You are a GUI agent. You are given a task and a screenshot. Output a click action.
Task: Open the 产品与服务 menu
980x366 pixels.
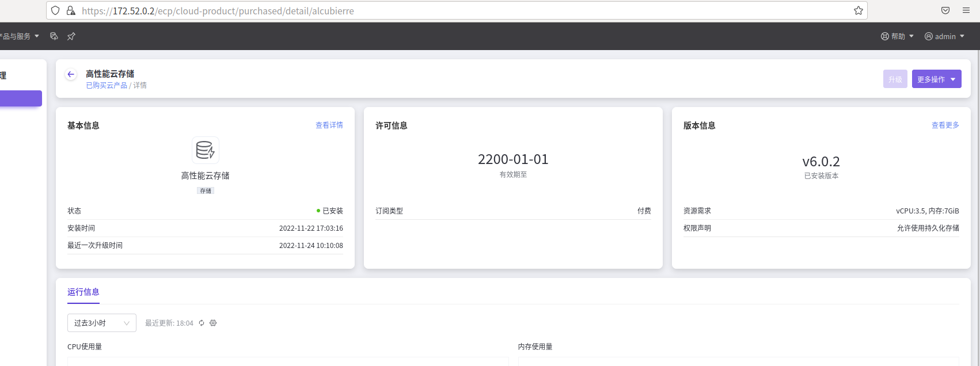click(x=20, y=36)
